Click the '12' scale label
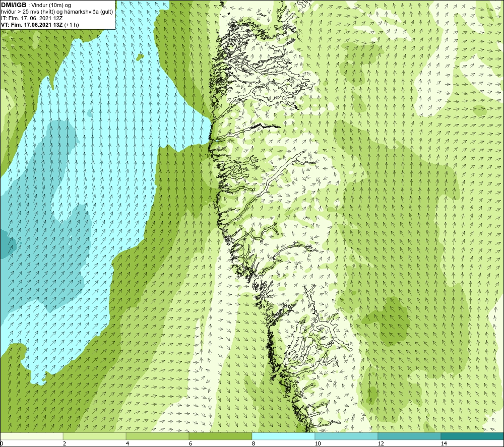The image size is (504, 447). [381, 443]
